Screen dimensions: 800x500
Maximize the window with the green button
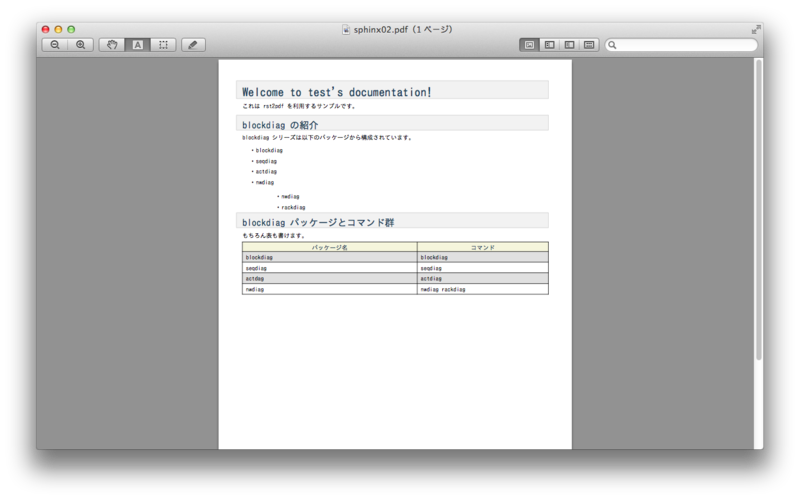click(71, 30)
